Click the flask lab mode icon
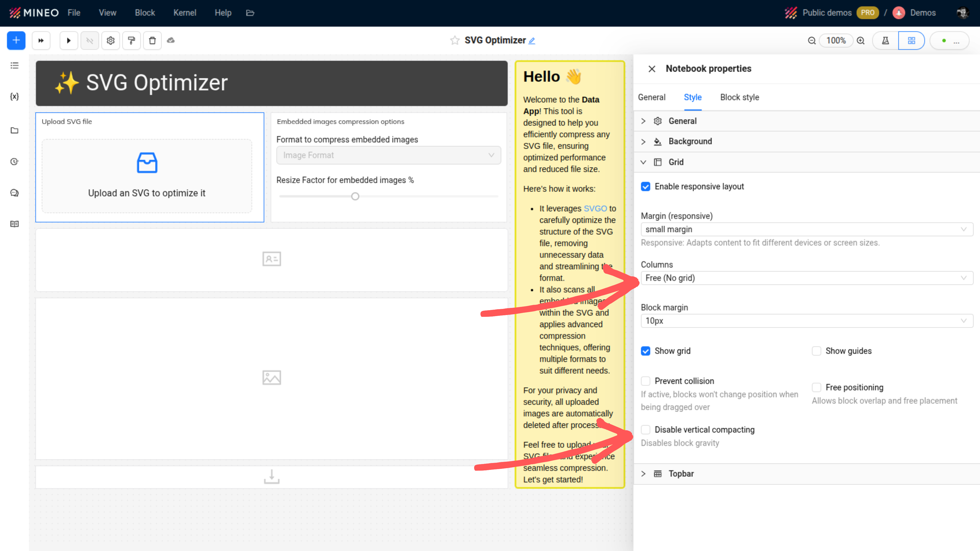 pyautogui.click(x=885, y=41)
